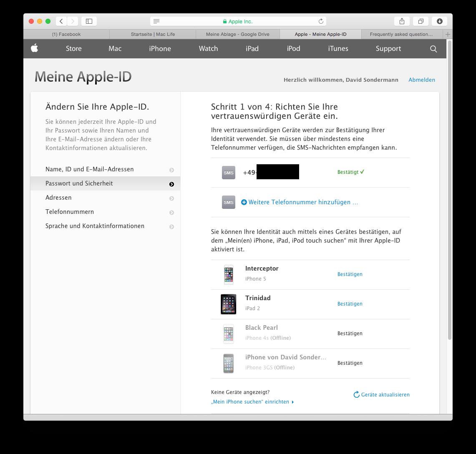Click the Meine Apple-ID page heading
The height and width of the screenshot is (454, 476).
click(x=83, y=77)
